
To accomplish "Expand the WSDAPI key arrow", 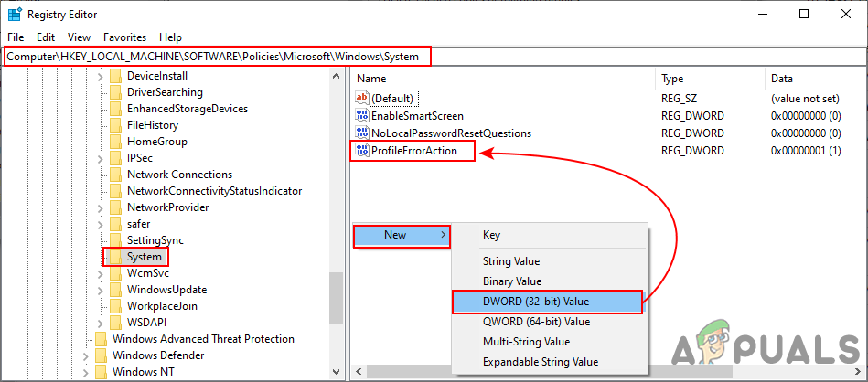I will 100,323.
